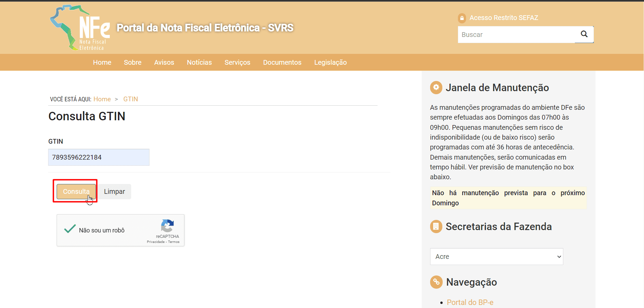
Task: Open the Sobre menu item
Action: click(x=133, y=62)
